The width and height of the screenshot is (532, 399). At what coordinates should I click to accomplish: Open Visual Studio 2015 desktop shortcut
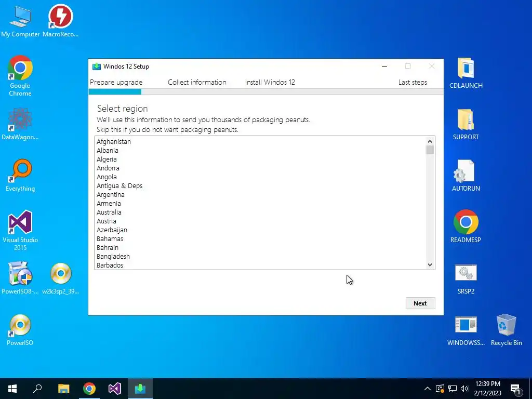20,231
